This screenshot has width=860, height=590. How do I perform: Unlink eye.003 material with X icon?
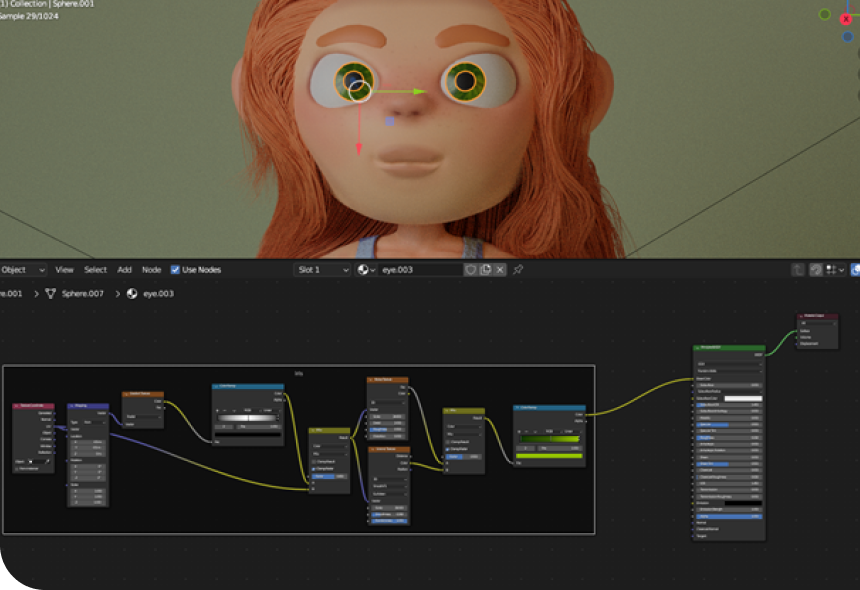[500, 270]
